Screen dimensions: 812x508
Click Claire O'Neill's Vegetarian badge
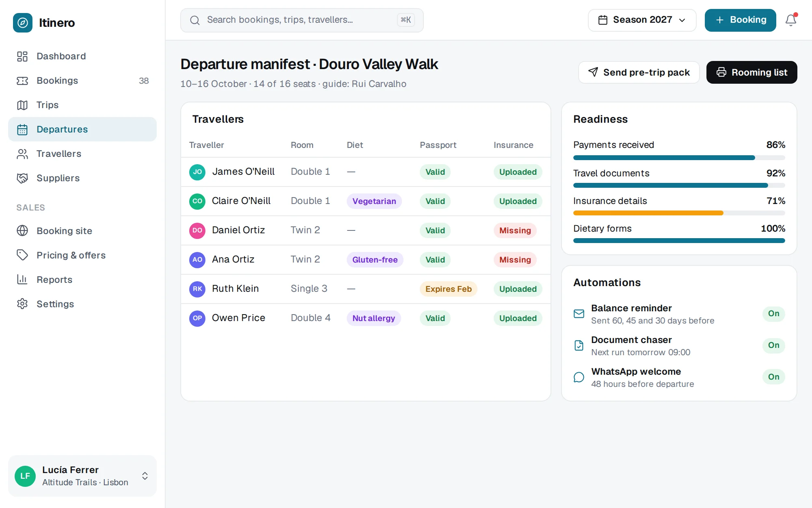(x=374, y=201)
